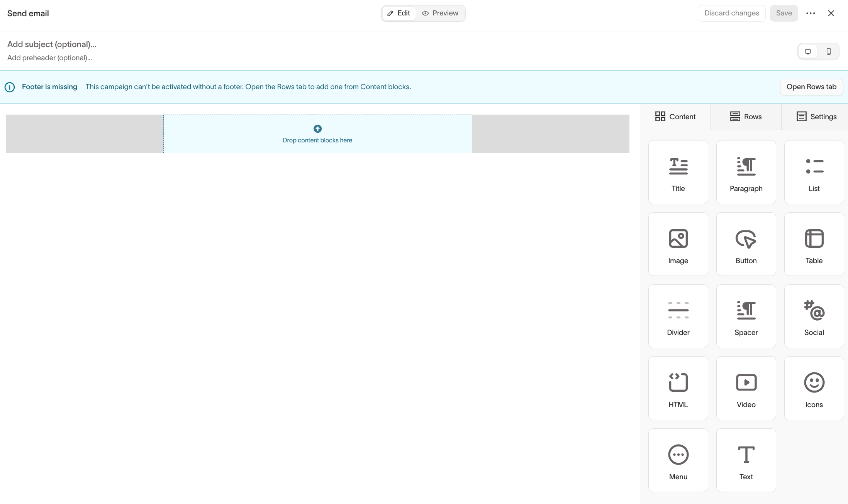Click the footer missing info icon

pos(10,87)
